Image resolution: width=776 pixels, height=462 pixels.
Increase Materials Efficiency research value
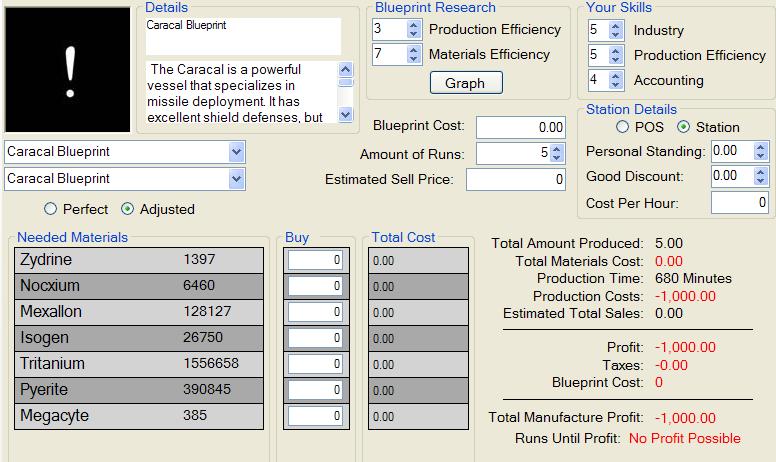pyautogui.click(x=414, y=49)
